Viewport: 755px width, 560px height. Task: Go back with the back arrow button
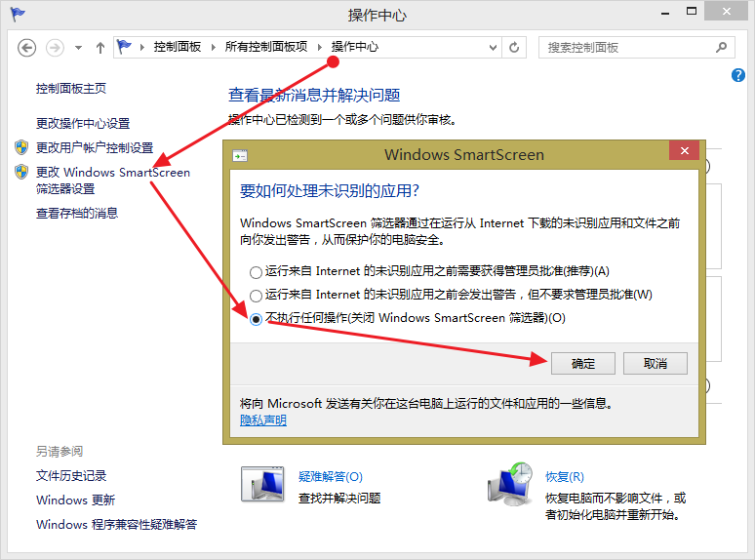tap(27, 48)
